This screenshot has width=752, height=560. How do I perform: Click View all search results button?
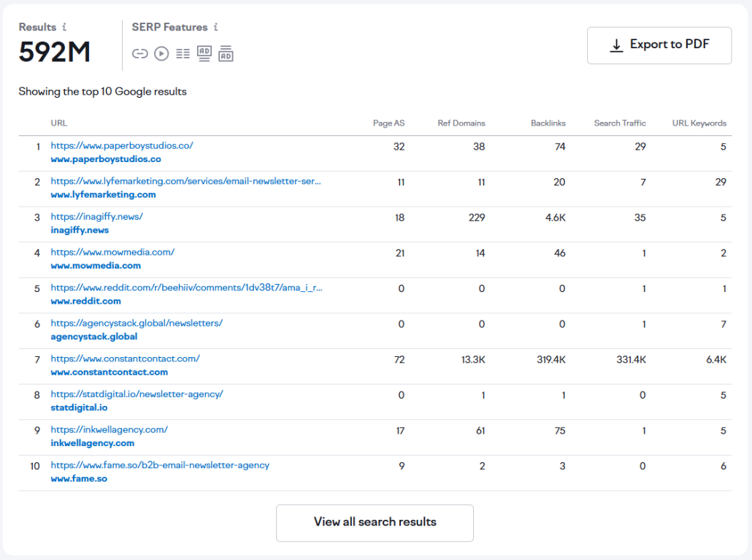(x=375, y=523)
